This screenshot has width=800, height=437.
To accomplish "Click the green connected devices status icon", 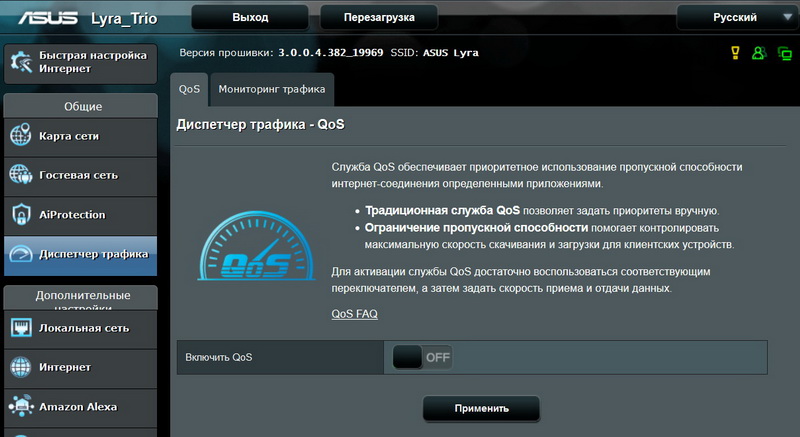I will (784, 53).
